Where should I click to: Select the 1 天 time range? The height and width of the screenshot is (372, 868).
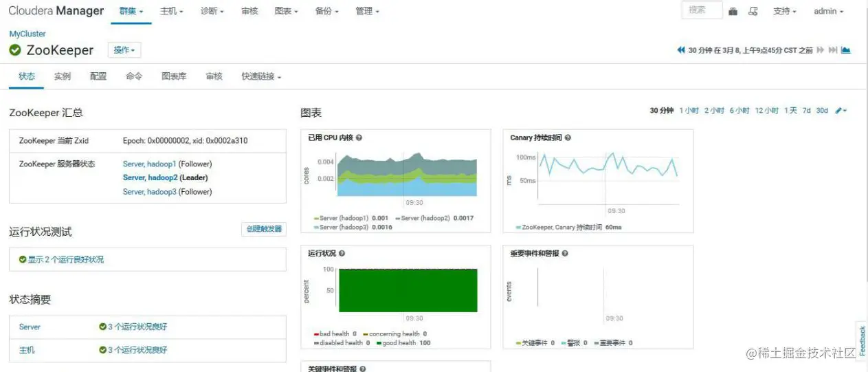(x=790, y=111)
